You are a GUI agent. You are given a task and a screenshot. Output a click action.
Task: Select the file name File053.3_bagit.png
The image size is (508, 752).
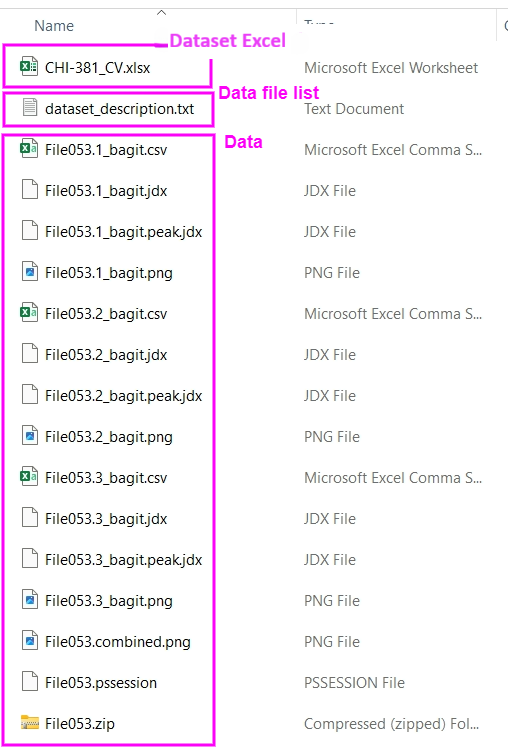point(109,601)
